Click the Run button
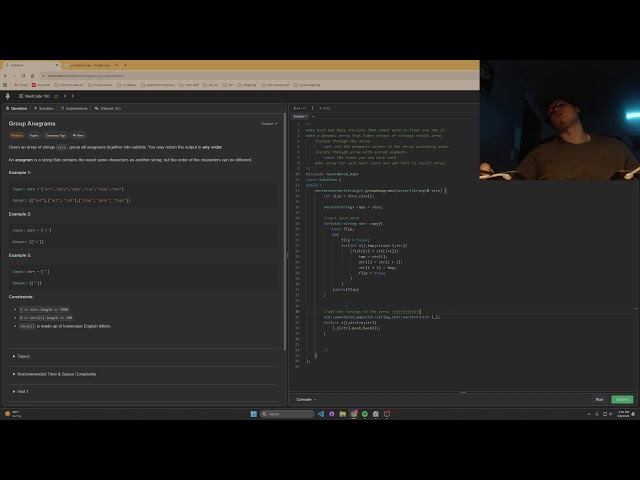 coord(599,400)
